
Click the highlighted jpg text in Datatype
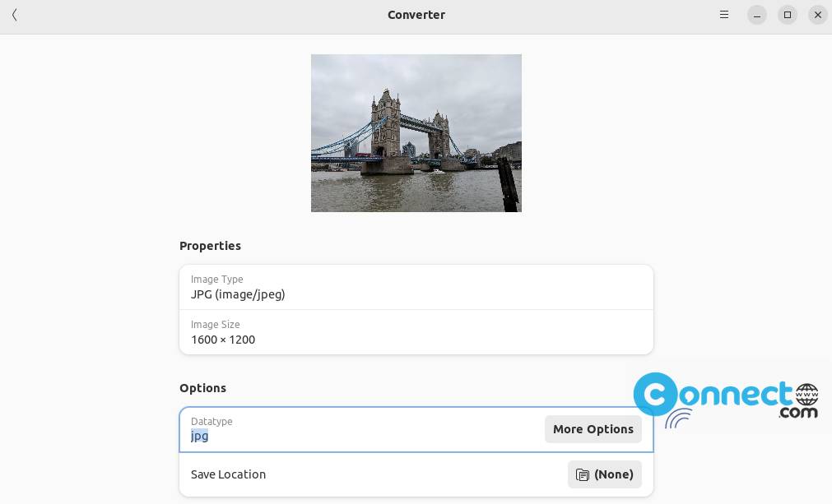click(199, 436)
